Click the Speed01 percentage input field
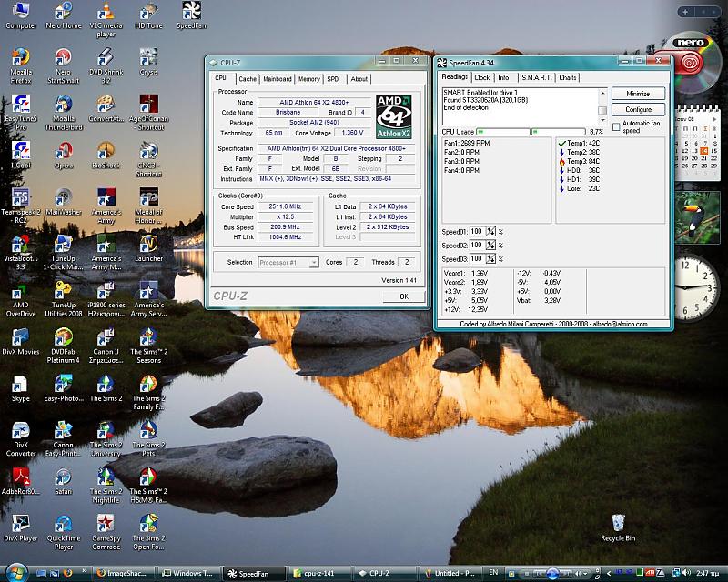Screen dimensions: 728x582 click(x=477, y=231)
